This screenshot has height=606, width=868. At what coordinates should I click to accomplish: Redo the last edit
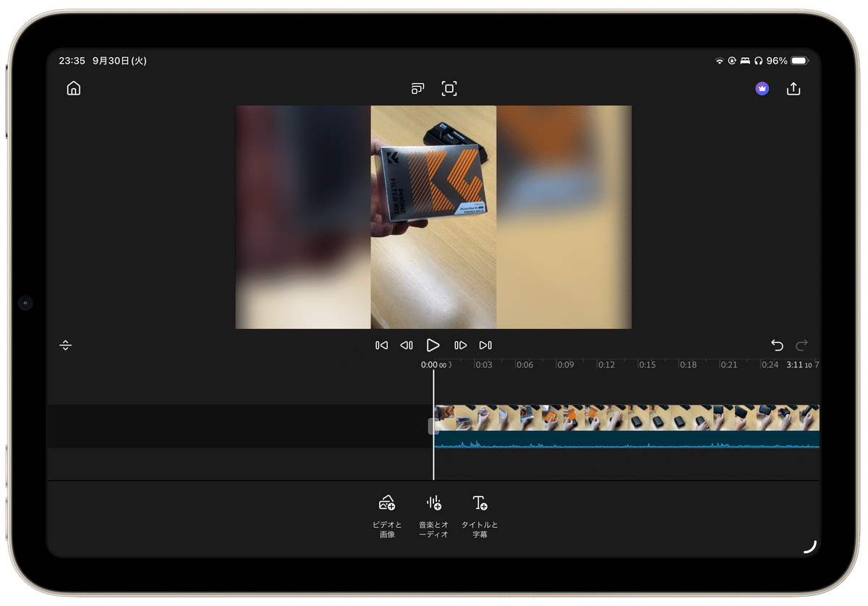click(x=801, y=345)
